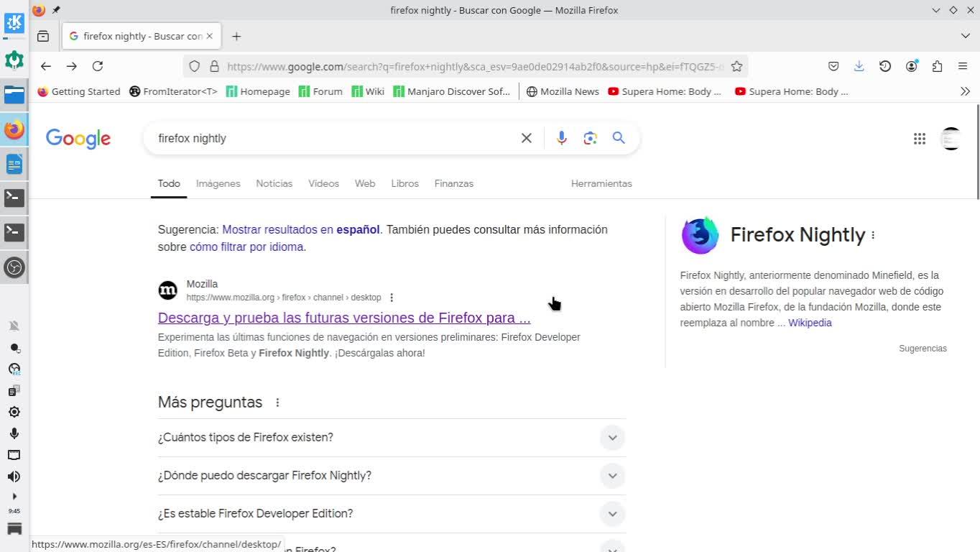This screenshot has width=980, height=552.
Task: Click the Google logo
Action: tap(78, 139)
